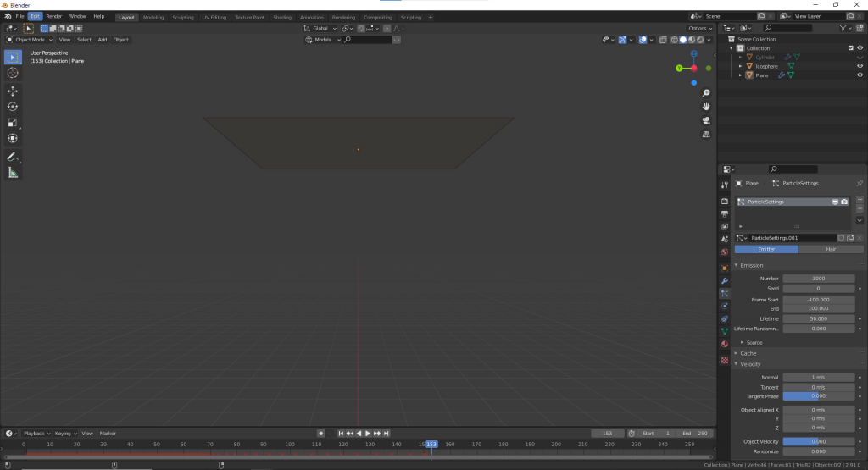Select the Hair particle type

point(831,249)
